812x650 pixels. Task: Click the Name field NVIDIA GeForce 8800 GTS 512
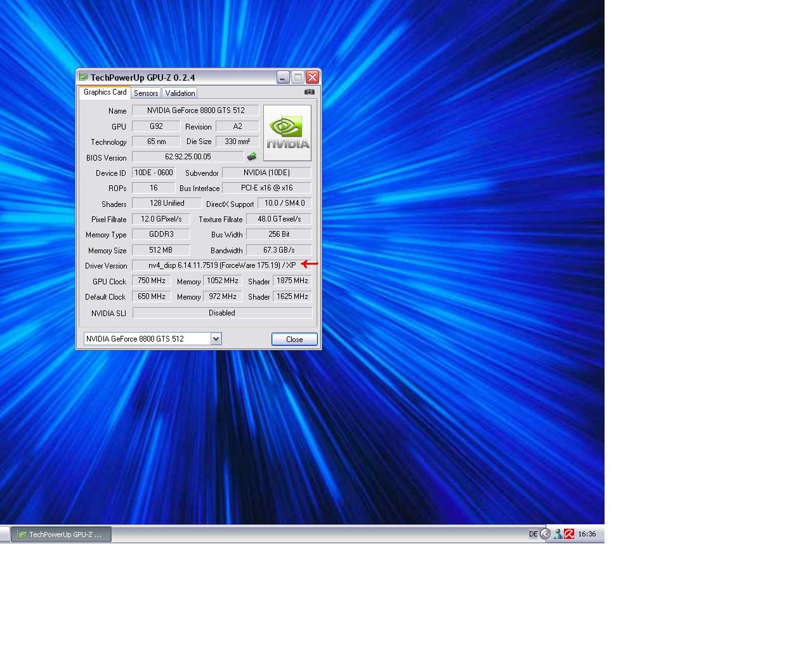point(195,110)
